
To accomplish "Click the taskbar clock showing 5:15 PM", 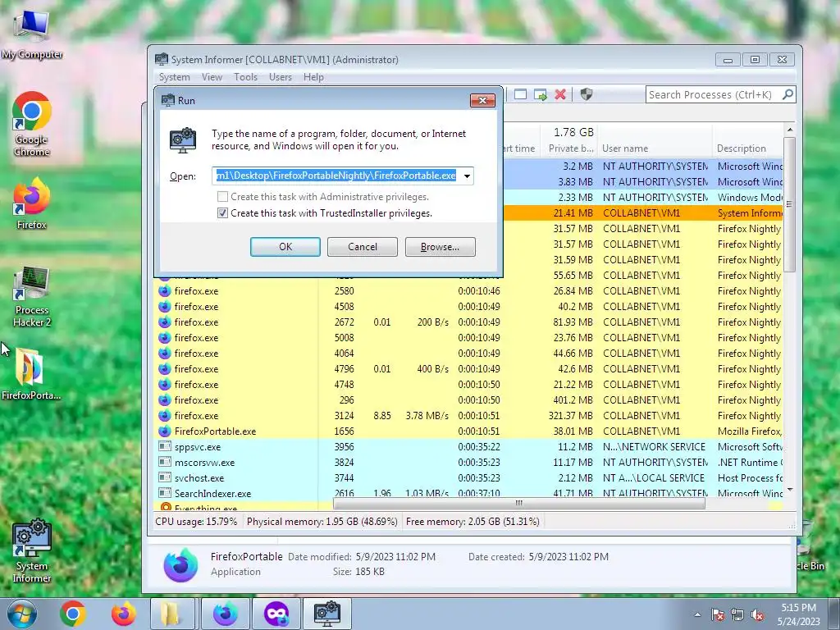I will click(799, 614).
